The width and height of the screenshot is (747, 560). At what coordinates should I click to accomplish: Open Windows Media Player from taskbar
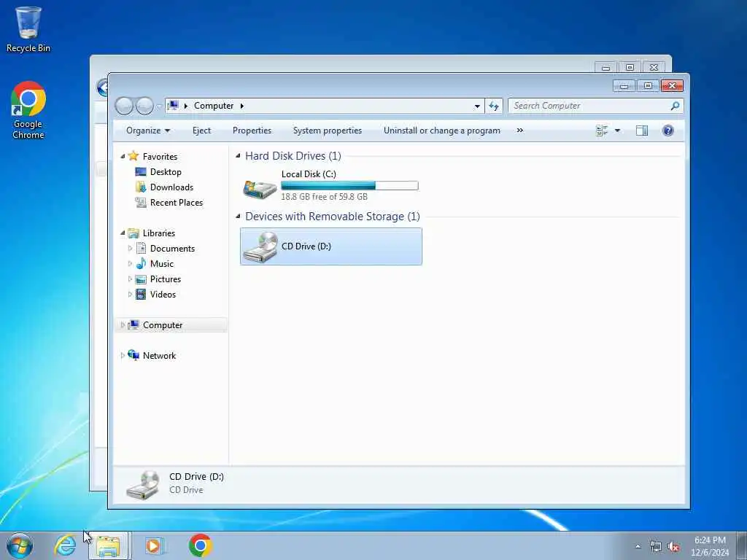point(153,545)
